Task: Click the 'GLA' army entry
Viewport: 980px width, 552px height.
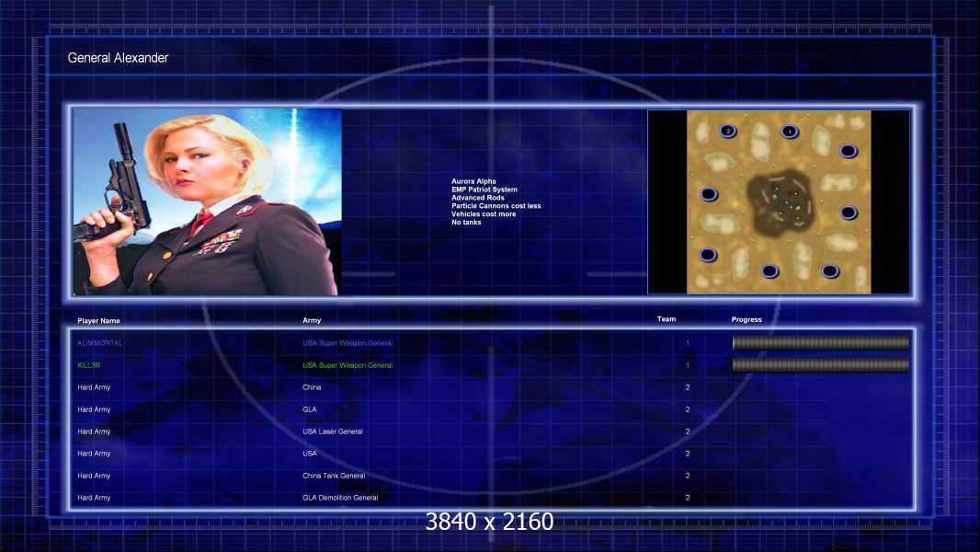Action: point(310,409)
